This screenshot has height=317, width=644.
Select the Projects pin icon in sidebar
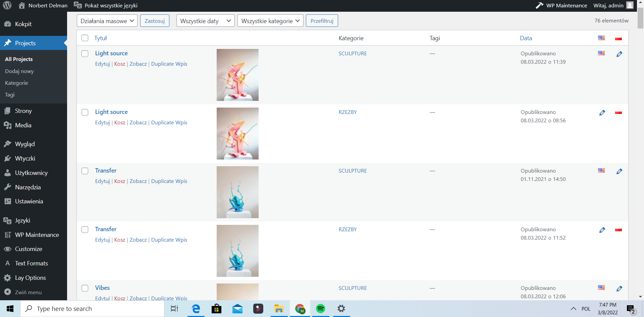[7, 43]
